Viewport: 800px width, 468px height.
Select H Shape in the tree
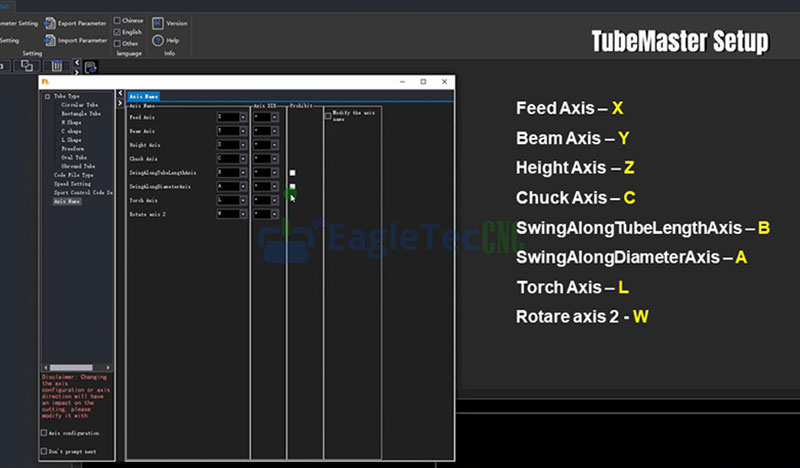[x=71, y=122]
